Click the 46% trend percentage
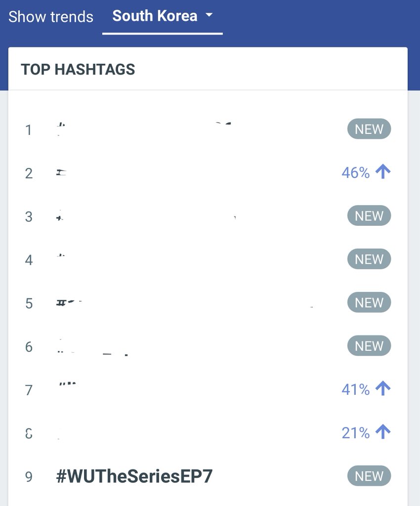Image resolution: width=420 pixels, height=506 pixels. 356,172
